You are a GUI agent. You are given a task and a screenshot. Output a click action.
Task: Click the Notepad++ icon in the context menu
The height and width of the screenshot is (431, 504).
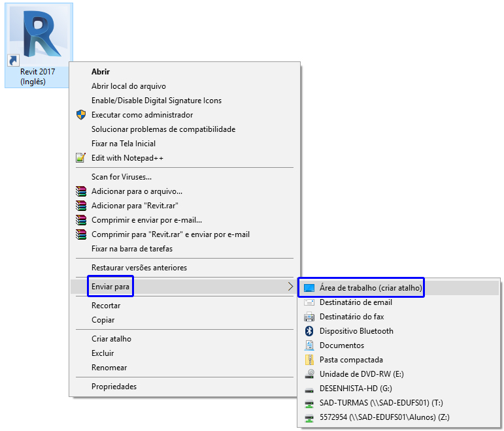click(x=80, y=157)
